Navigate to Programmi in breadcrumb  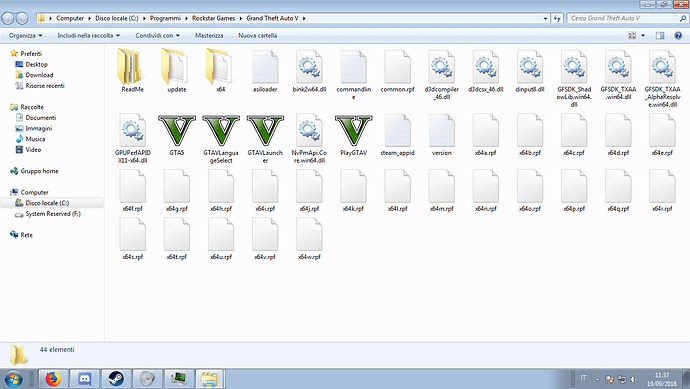[x=165, y=18]
